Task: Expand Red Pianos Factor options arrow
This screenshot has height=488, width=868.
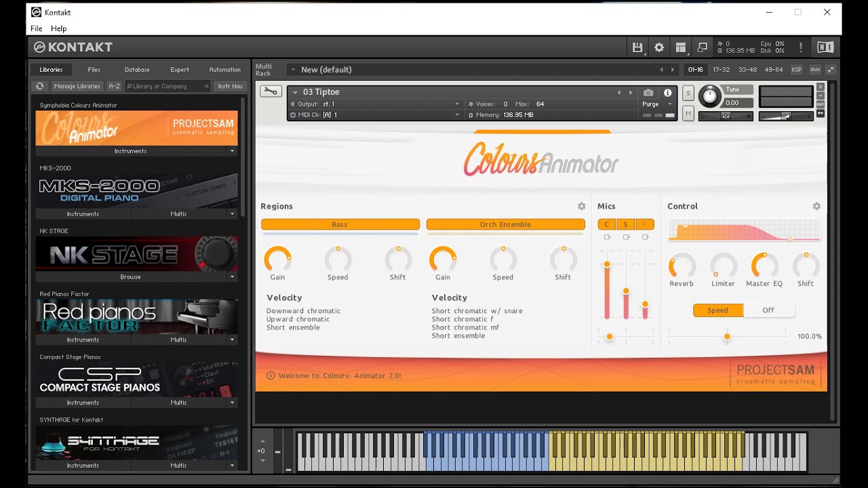Action: [x=232, y=340]
